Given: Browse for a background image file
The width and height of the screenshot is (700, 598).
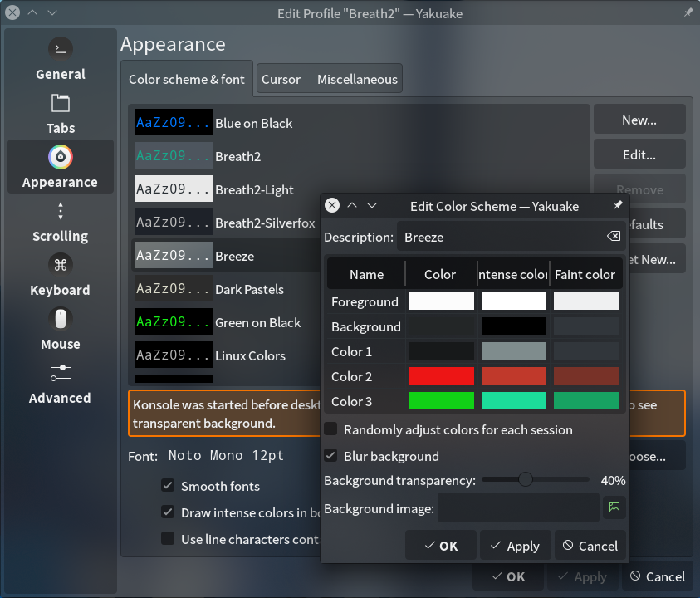Looking at the screenshot, I should 614,507.
